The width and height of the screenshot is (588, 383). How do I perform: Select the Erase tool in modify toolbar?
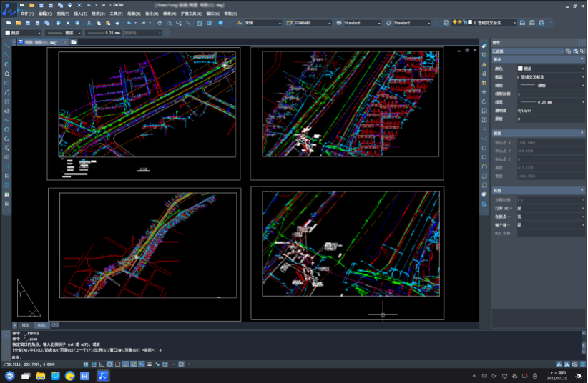pyautogui.click(x=484, y=46)
